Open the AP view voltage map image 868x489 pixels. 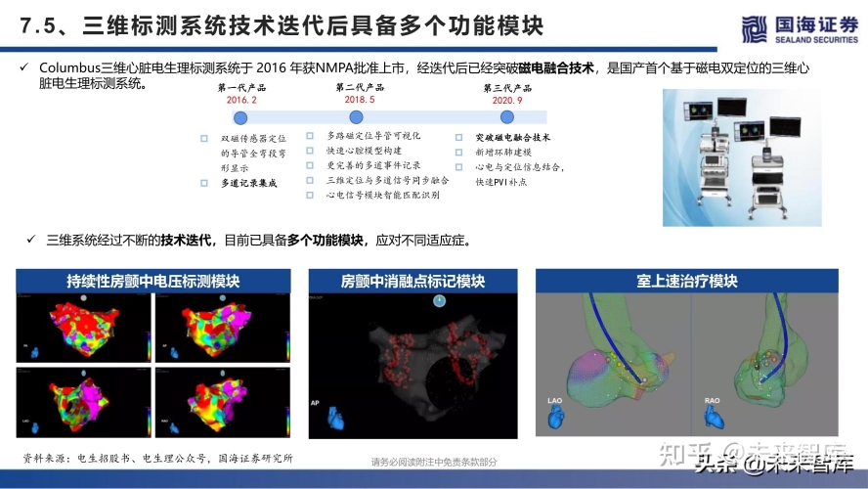(x=223, y=328)
